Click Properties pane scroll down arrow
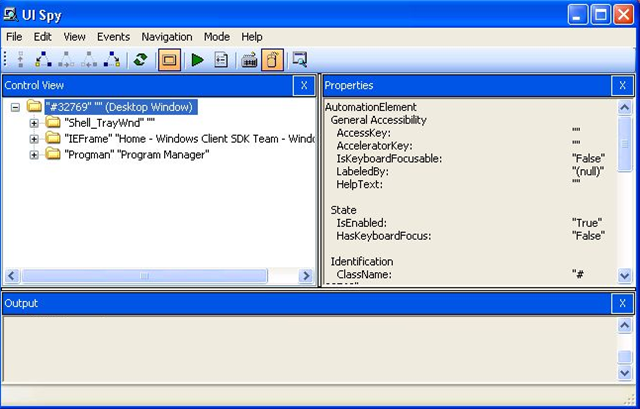The width and height of the screenshot is (640, 409). coord(624,276)
